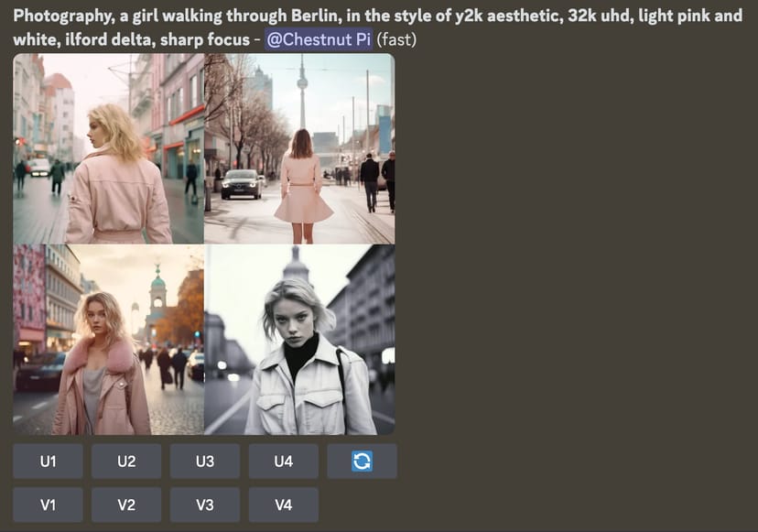
Task: Click V2 to vary second image
Action: pos(126,505)
